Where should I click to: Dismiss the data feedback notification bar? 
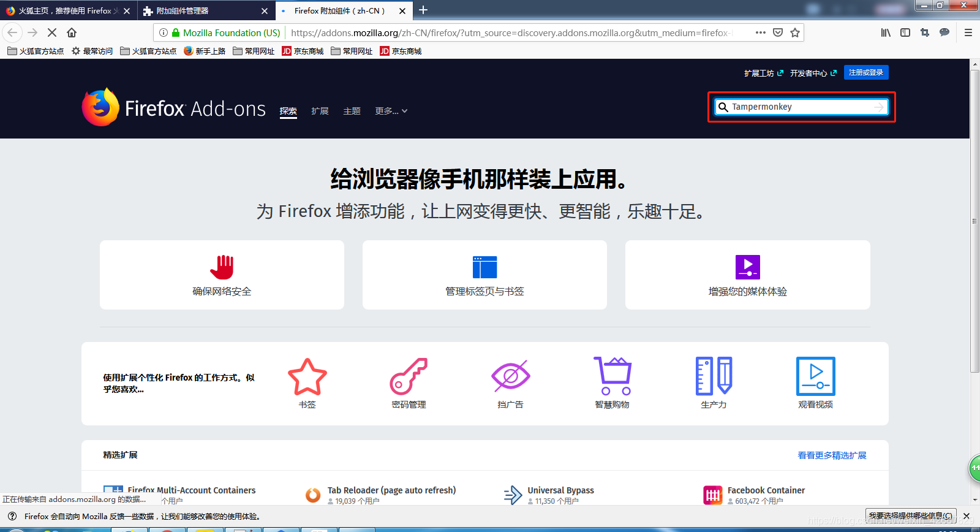coord(967,516)
